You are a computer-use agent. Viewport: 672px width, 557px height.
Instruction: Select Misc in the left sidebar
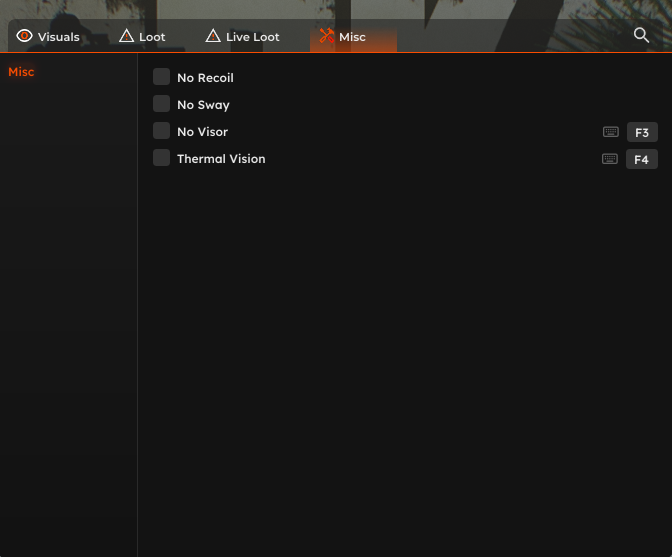[21, 72]
